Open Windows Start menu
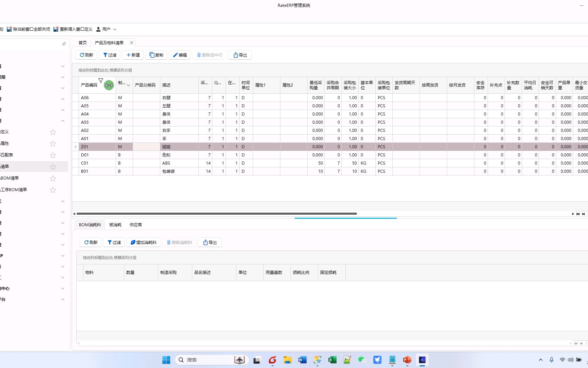Screen dimensions: 588x368 tap(166, 360)
